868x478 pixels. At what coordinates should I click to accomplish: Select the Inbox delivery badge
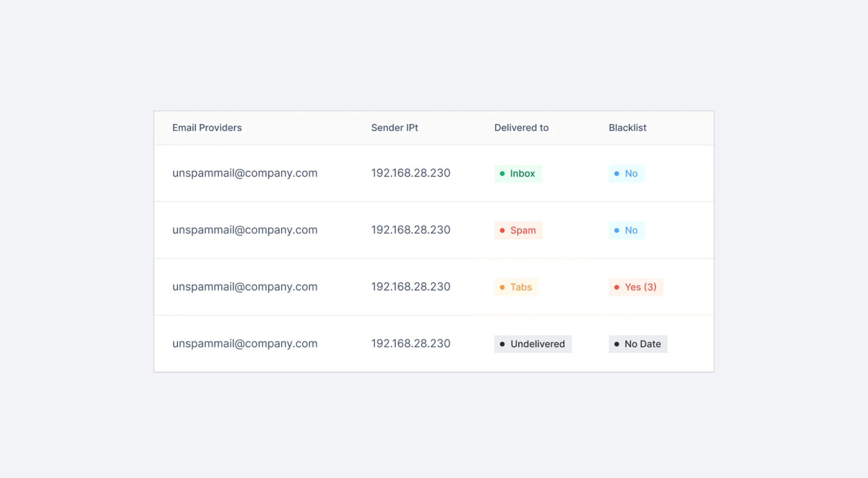518,173
